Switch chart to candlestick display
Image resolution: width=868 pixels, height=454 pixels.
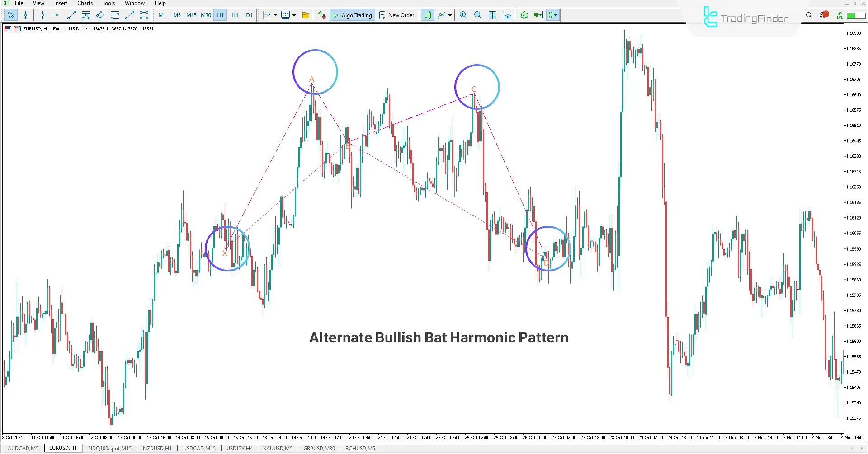427,15
